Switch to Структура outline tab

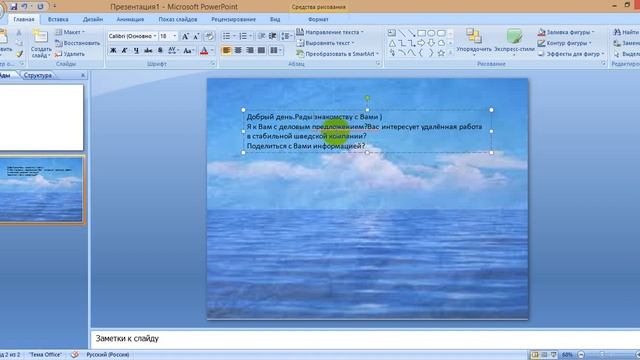[x=38, y=76]
